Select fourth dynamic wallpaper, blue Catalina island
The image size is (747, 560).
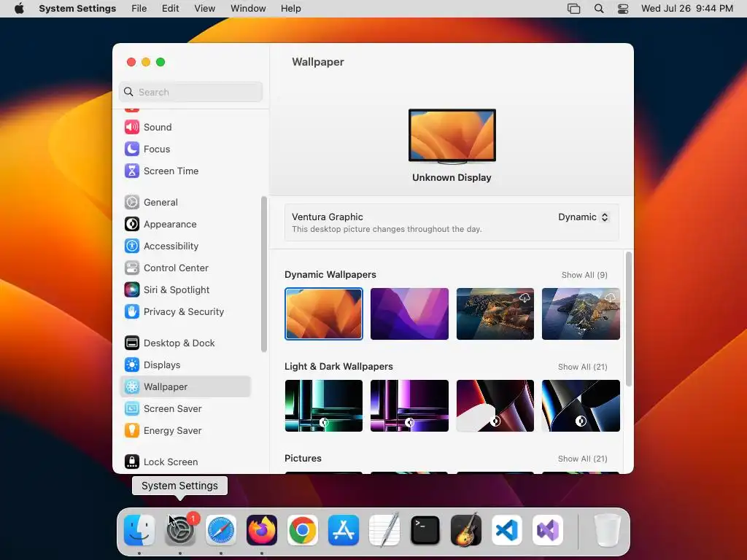click(x=581, y=314)
